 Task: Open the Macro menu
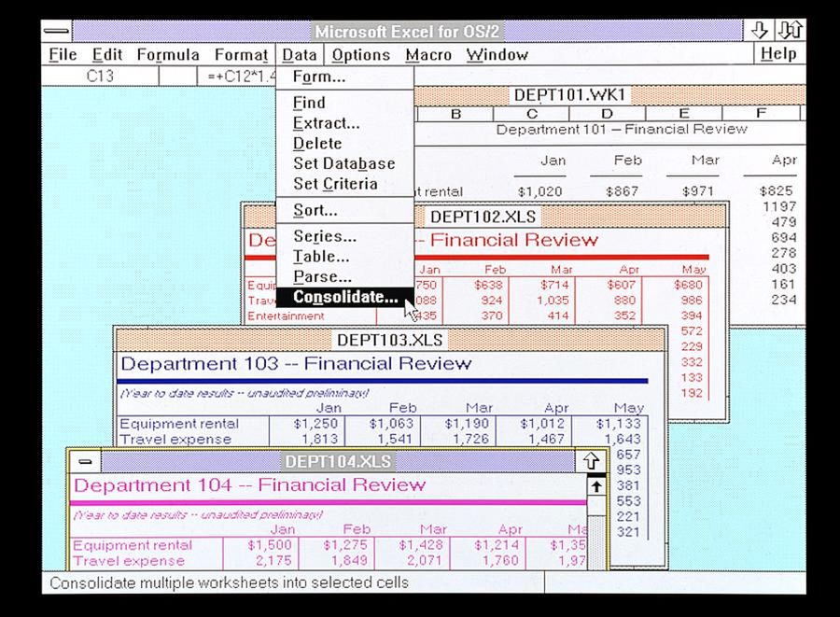point(428,54)
